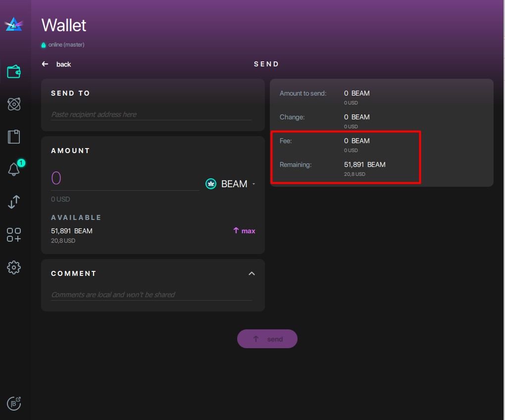Click the BEAM coin badge next to amount

(x=210, y=183)
